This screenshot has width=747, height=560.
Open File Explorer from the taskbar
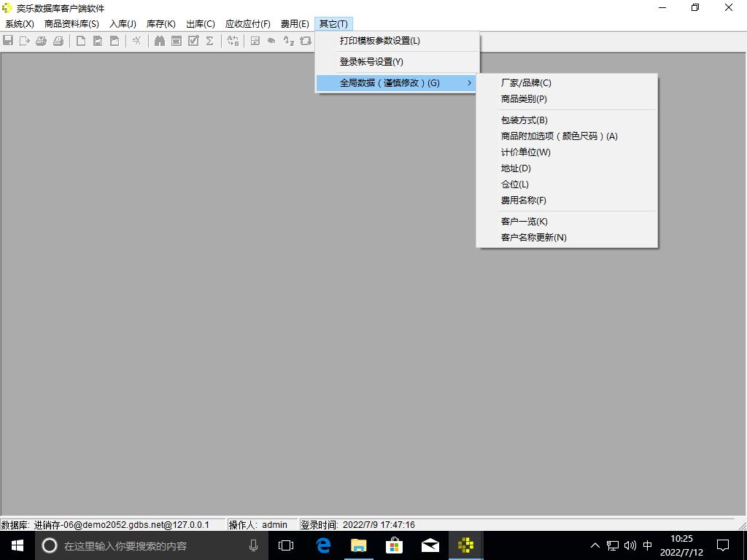pos(359,545)
